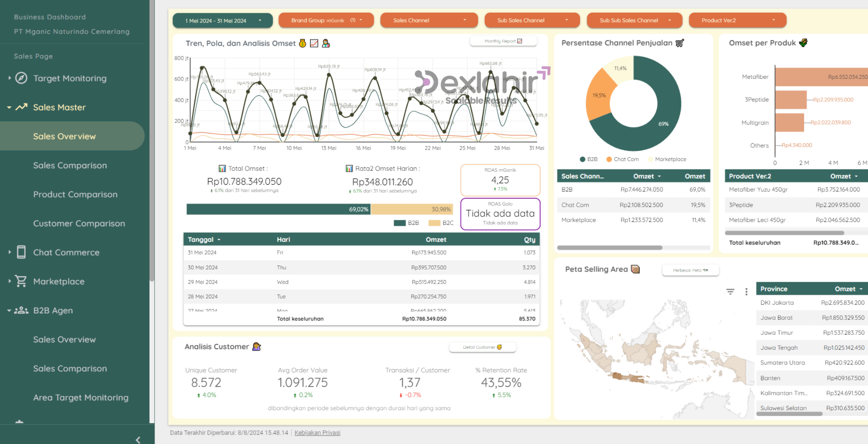Viewport: 868px width, 444px height.
Task: Click the Marketplace shopping cart icon
Action: click(x=21, y=281)
